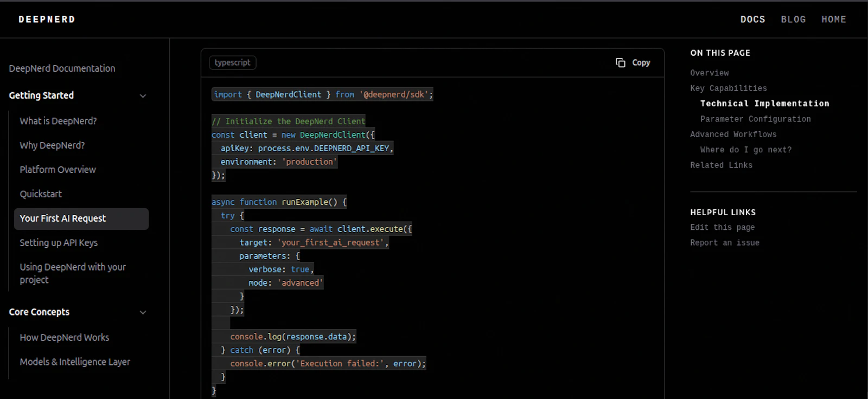Open Using DeepNerd with your project

click(73, 273)
